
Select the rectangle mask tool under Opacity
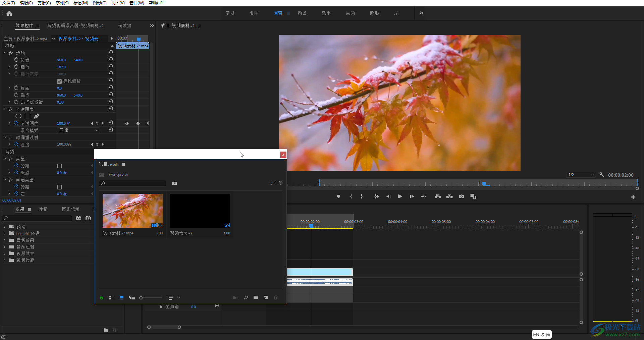point(28,116)
